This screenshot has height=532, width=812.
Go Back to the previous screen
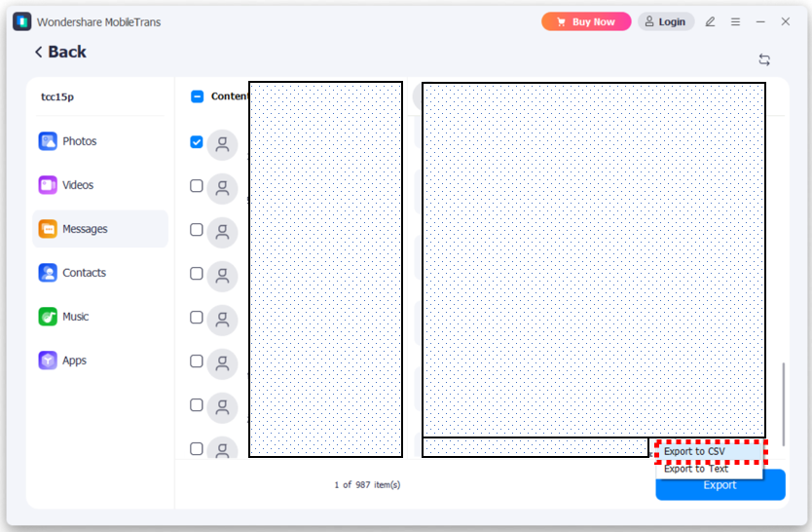point(60,53)
